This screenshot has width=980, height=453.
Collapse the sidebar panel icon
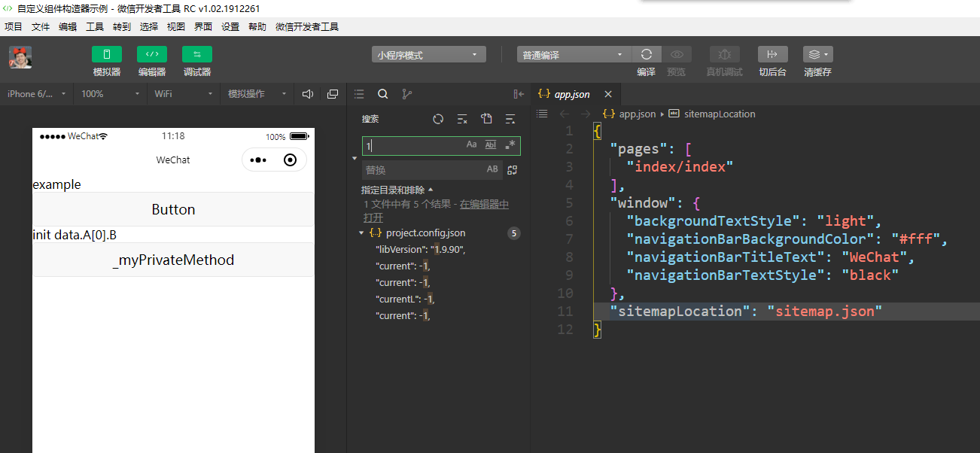click(x=519, y=94)
